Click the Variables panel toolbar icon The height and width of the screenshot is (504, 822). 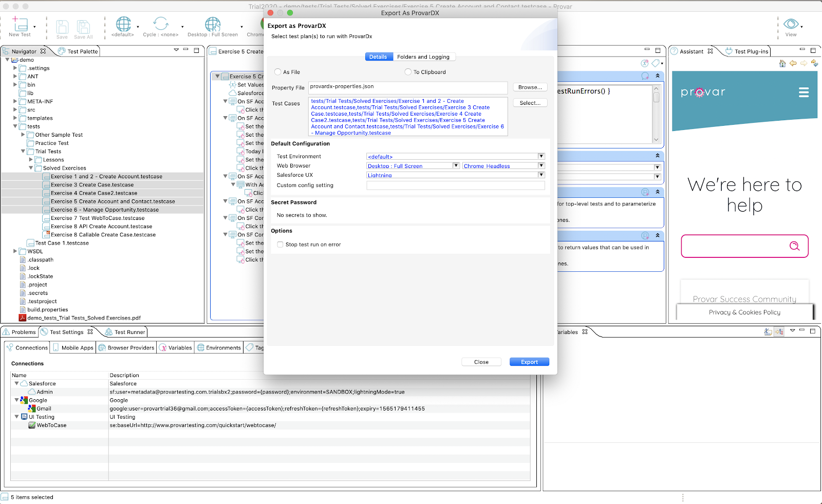[768, 332]
